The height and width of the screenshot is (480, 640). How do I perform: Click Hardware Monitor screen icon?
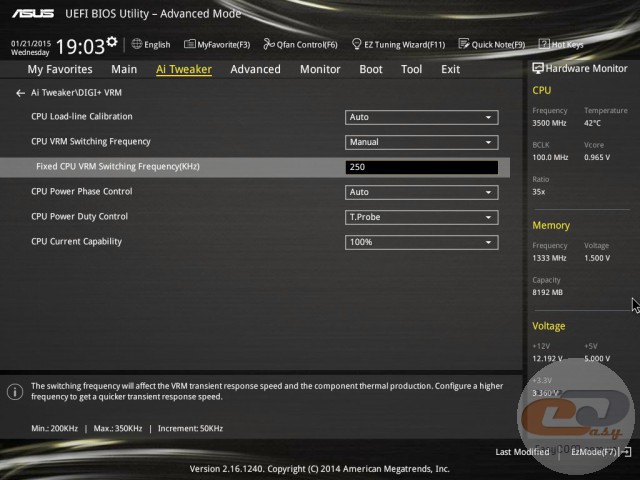[x=538, y=68]
